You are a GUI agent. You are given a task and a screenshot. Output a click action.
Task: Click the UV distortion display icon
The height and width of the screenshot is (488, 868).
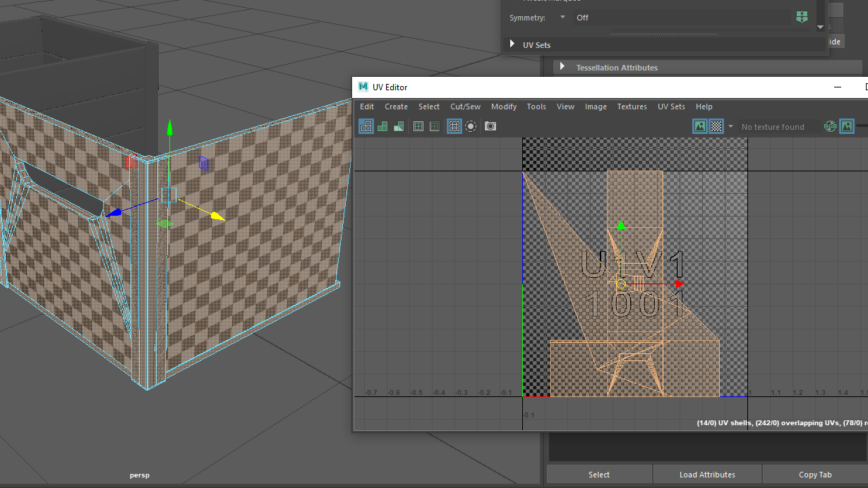click(399, 126)
